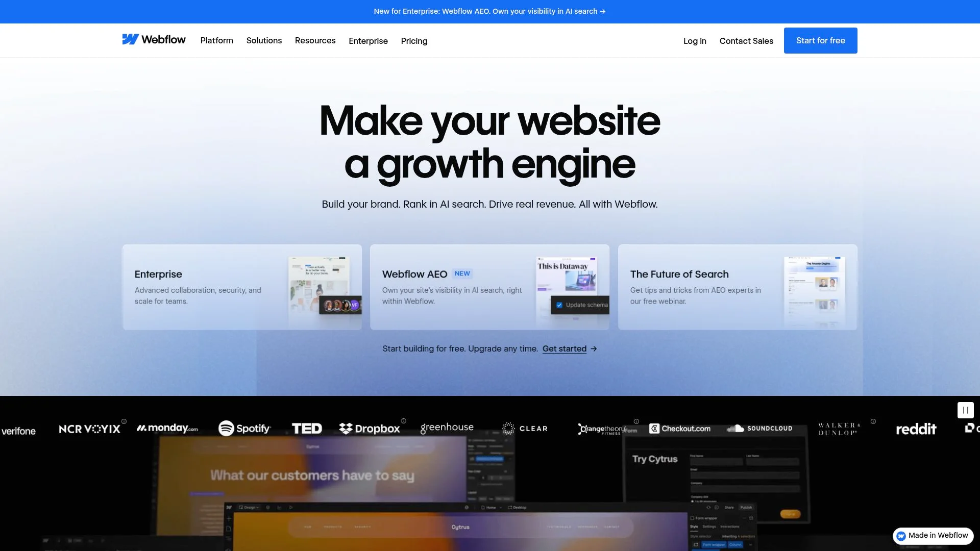Open The Future of Search card
The height and width of the screenshot is (551, 980).
pyautogui.click(x=738, y=287)
